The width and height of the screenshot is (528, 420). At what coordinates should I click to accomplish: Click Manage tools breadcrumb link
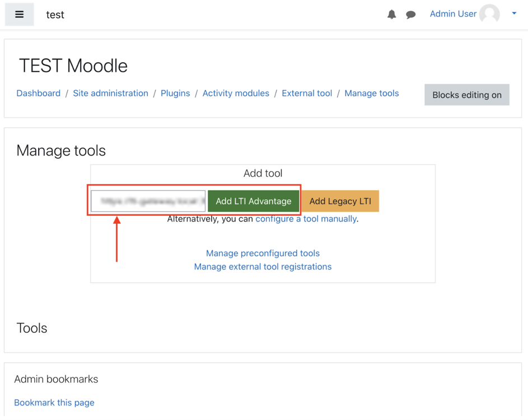click(371, 93)
